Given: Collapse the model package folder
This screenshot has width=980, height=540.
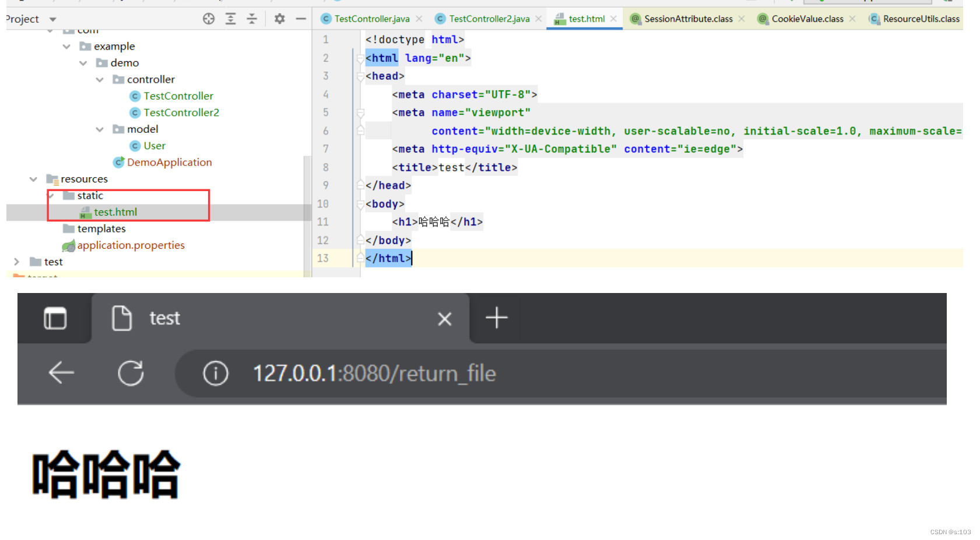Looking at the screenshot, I should pyautogui.click(x=100, y=129).
